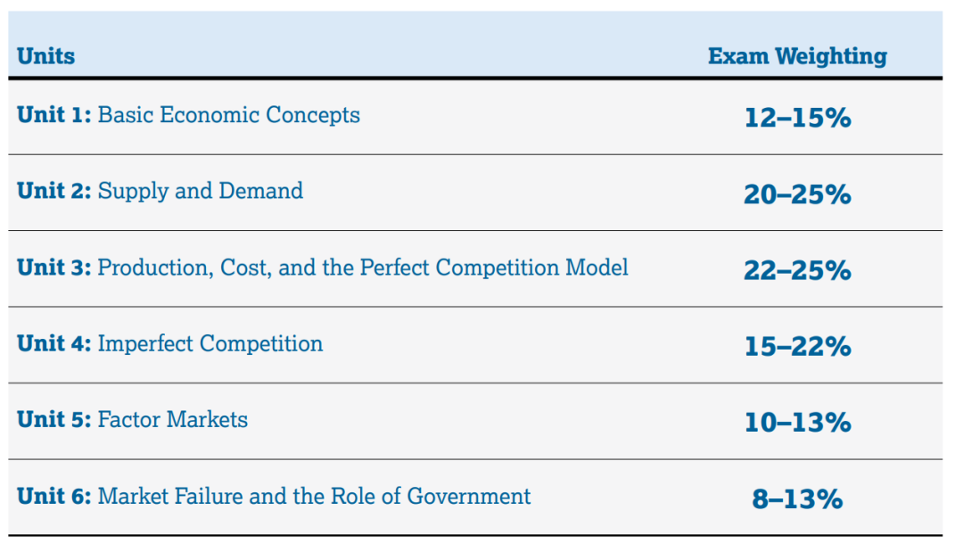Click the Units column header
The width and height of the screenshot is (963, 560).
point(46,56)
